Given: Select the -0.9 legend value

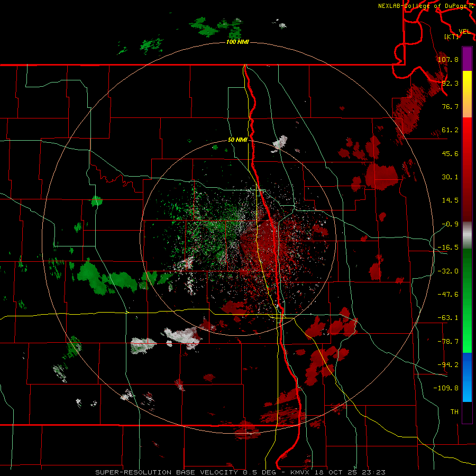Looking at the screenshot, I should (x=450, y=224).
